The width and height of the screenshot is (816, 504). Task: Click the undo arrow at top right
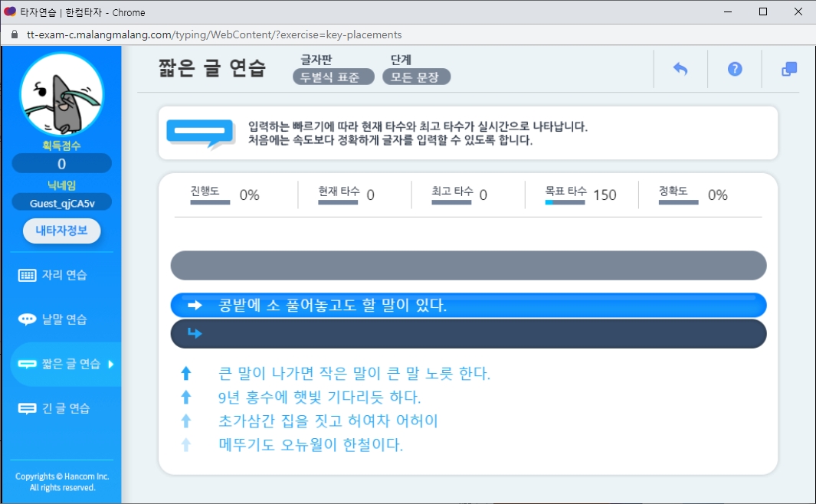tap(680, 68)
